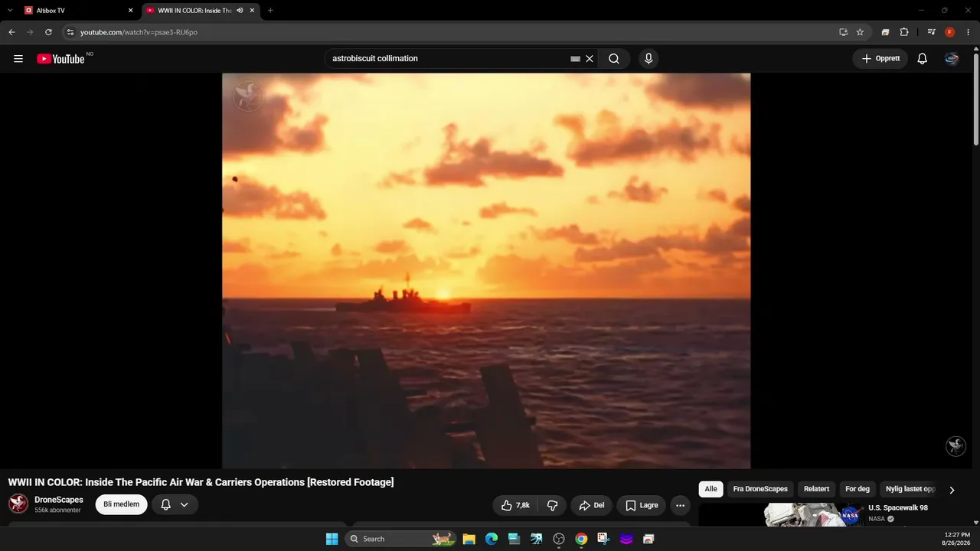Open Chrome media controls
The height and width of the screenshot is (551, 980).
[931, 32]
